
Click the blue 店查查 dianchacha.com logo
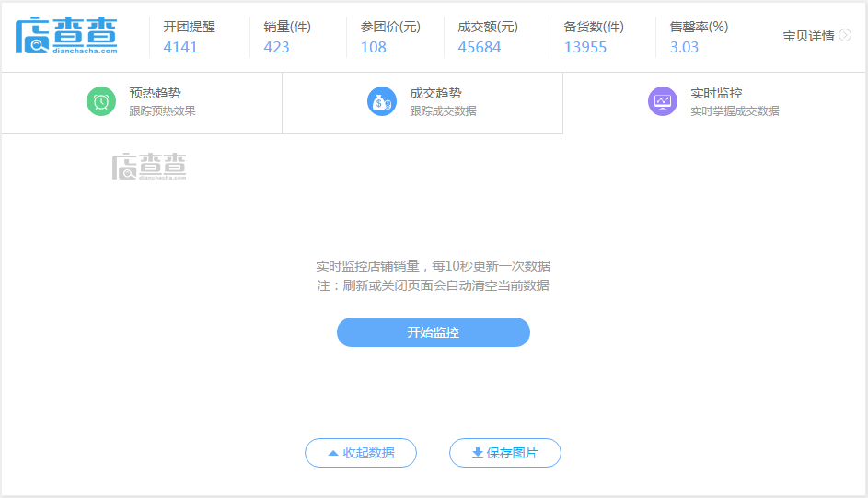(x=66, y=35)
